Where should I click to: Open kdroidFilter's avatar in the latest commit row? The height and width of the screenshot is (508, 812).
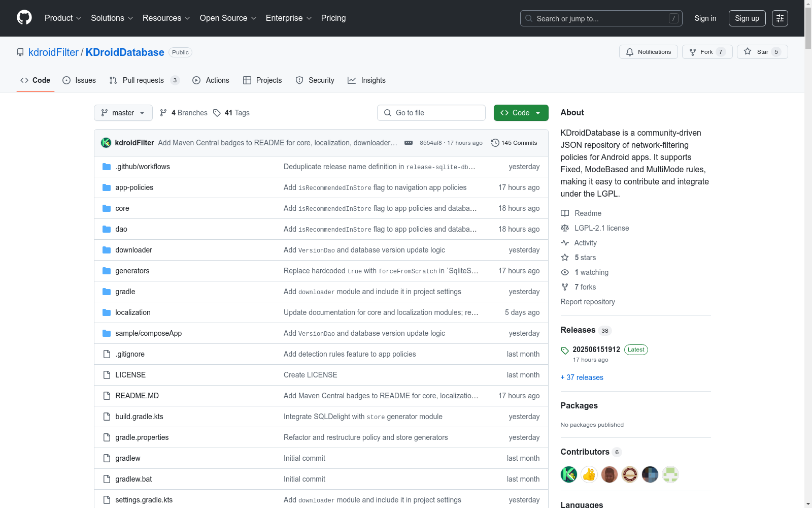click(x=106, y=143)
